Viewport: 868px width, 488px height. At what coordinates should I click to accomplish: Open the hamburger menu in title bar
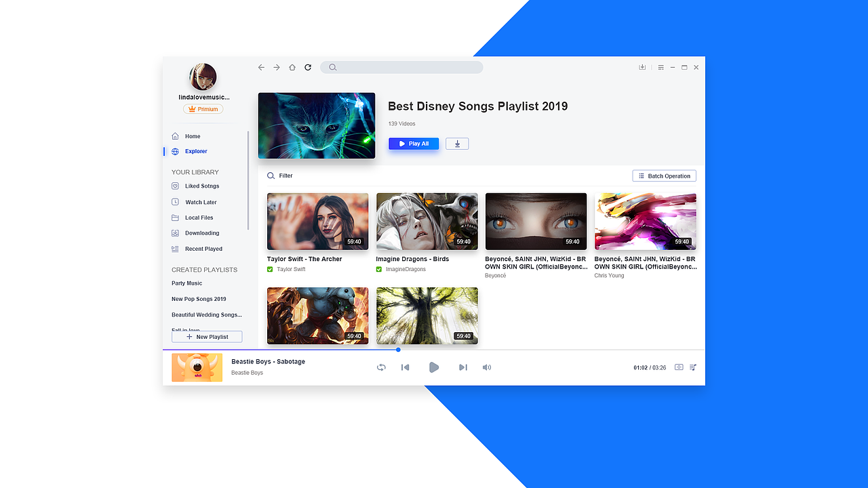coord(661,67)
